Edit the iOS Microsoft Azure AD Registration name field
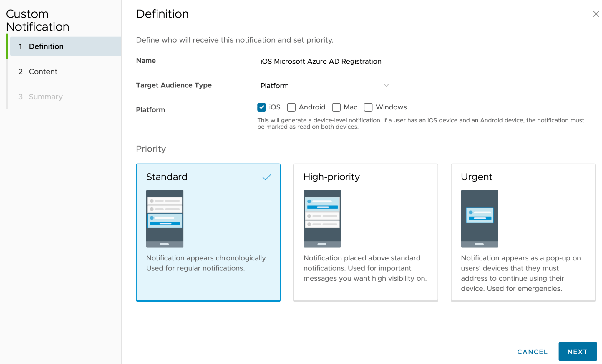 click(321, 61)
